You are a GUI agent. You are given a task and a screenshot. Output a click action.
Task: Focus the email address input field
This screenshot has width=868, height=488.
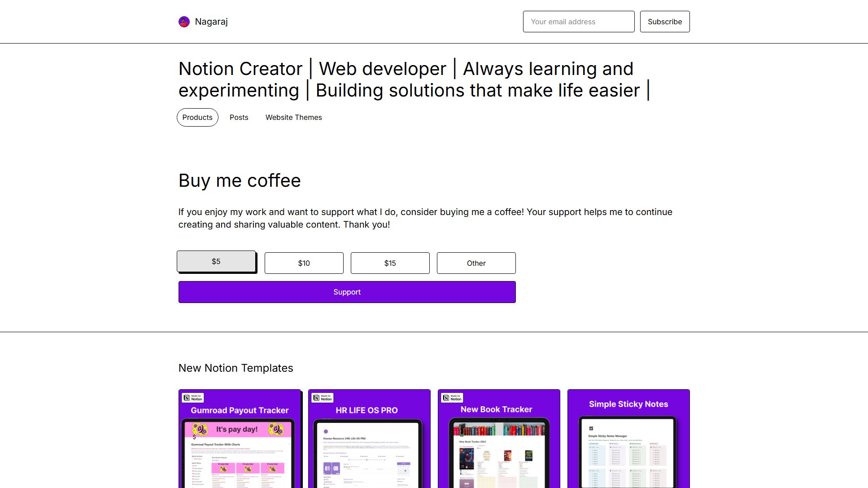click(579, 22)
